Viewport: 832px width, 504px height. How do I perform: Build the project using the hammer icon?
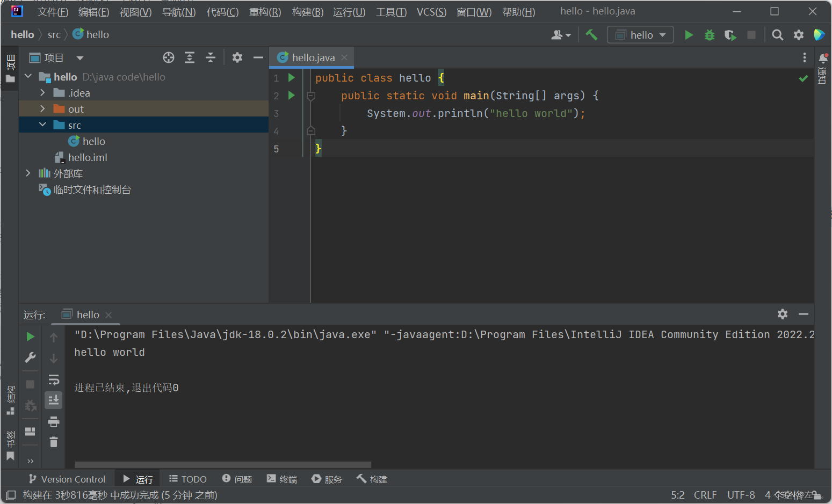point(591,34)
